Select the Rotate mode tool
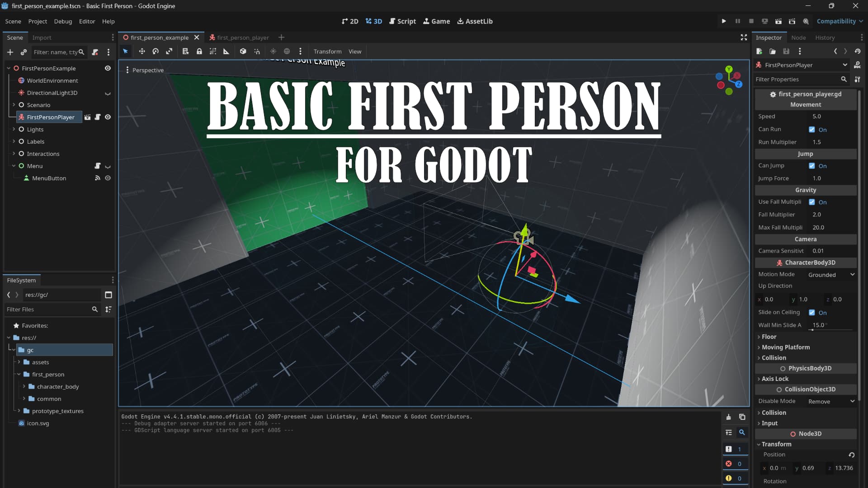Image resolution: width=868 pixels, height=488 pixels. coord(156,52)
